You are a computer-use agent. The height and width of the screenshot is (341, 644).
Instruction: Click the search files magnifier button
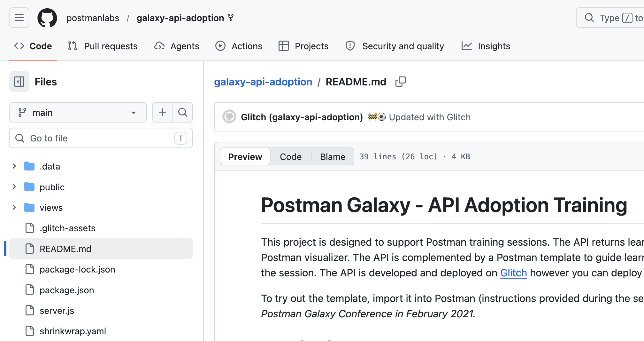(183, 112)
